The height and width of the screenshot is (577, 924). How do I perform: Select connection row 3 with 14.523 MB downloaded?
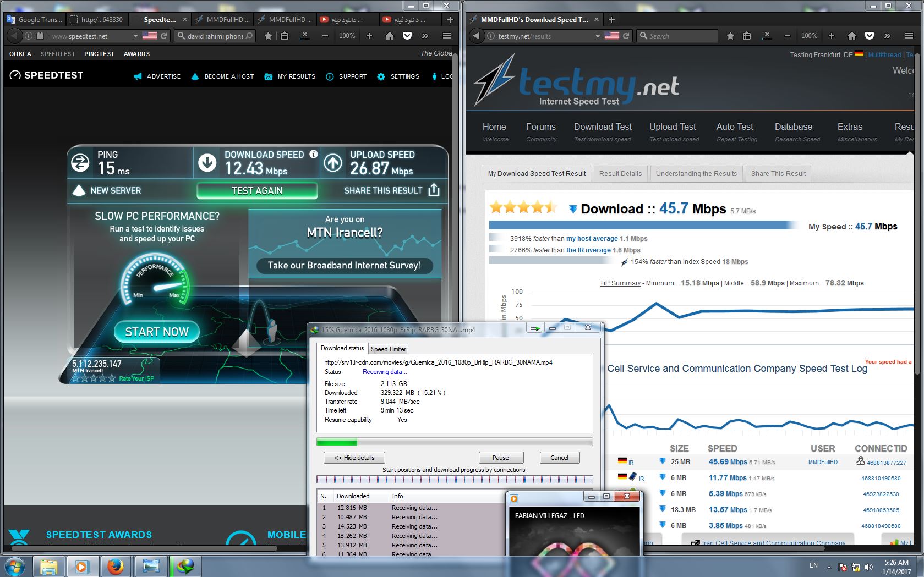pyautogui.click(x=410, y=526)
